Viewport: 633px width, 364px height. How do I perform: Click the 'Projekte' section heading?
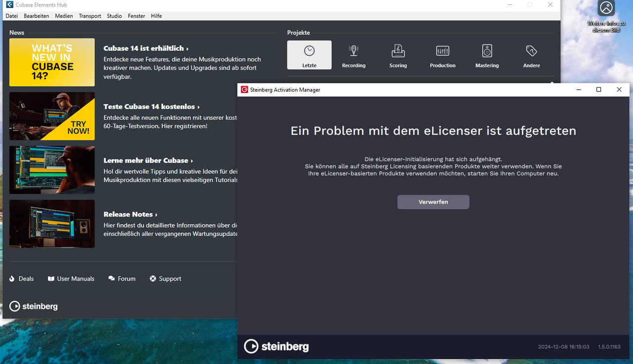(299, 33)
